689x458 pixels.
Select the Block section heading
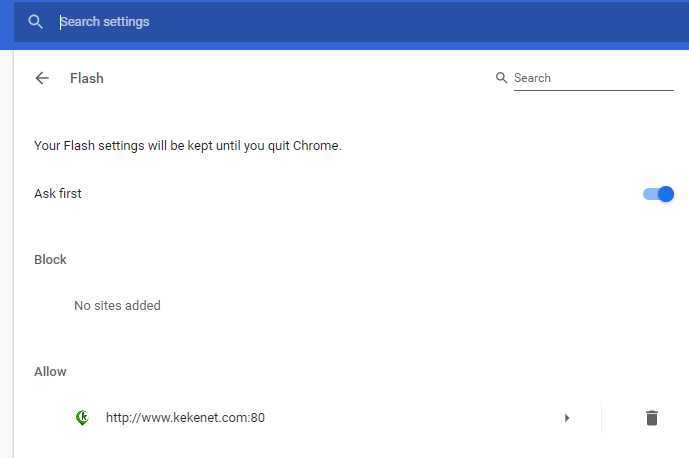point(51,259)
